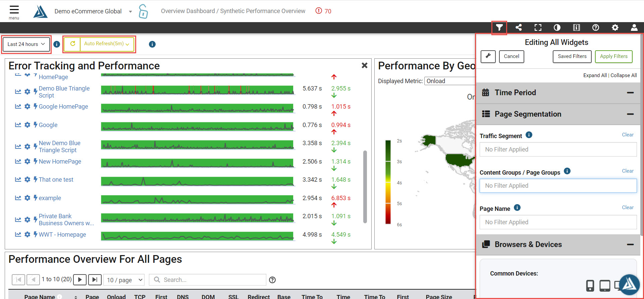Click the Traffic Segment filter field
The height and width of the screenshot is (299, 644).
pos(558,149)
